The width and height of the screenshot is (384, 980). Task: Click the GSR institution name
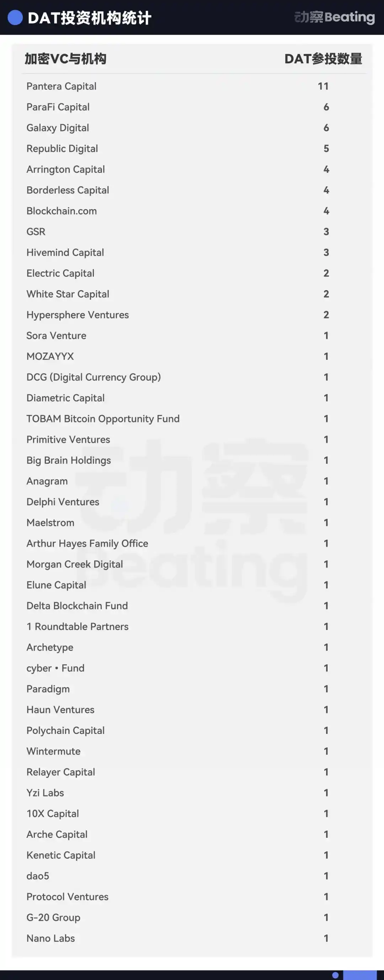click(36, 232)
